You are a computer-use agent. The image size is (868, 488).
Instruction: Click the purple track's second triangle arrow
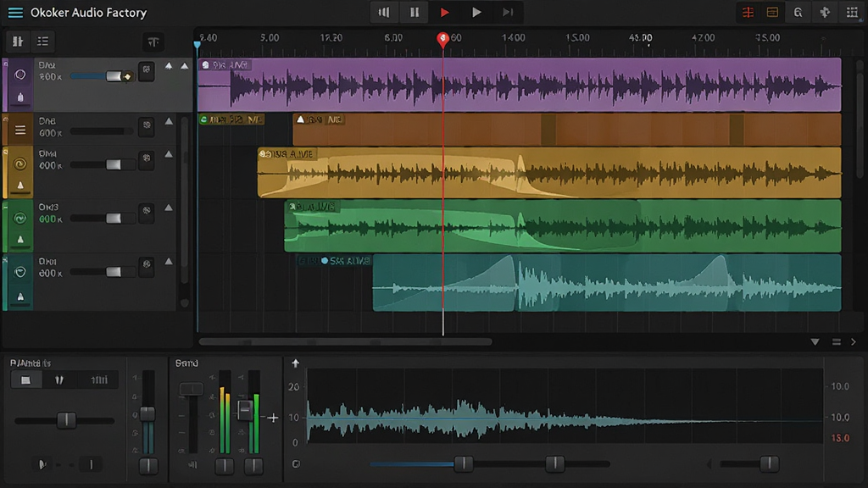[184, 66]
